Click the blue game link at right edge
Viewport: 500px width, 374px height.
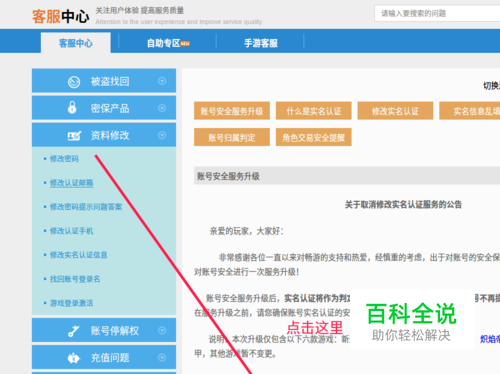click(490, 339)
